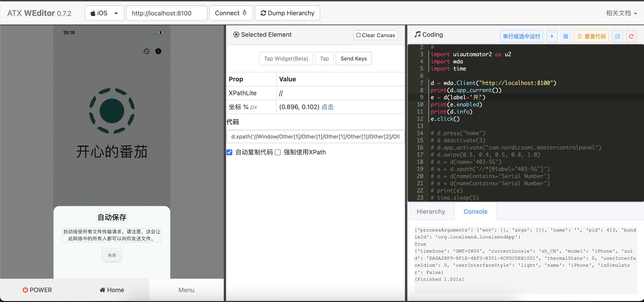Click the 重置代码 reset code button
Viewport: 644px width, 302px height.
tap(591, 37)
